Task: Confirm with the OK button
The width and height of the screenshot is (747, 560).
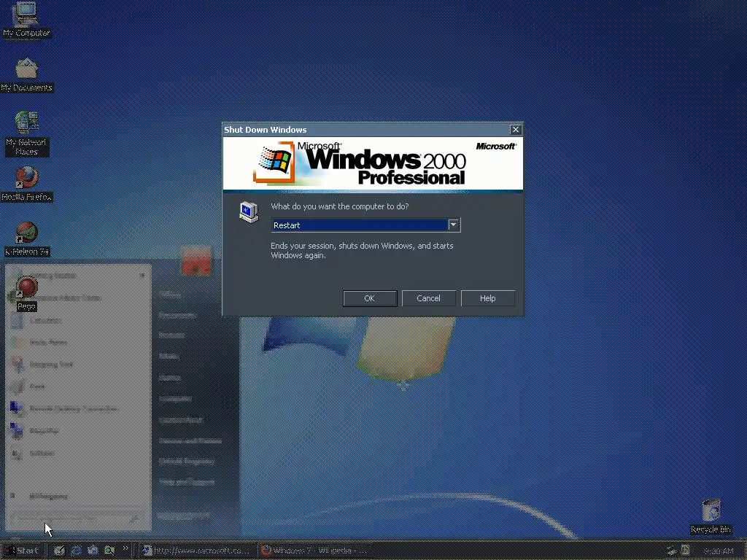Action: click(370, 298)
